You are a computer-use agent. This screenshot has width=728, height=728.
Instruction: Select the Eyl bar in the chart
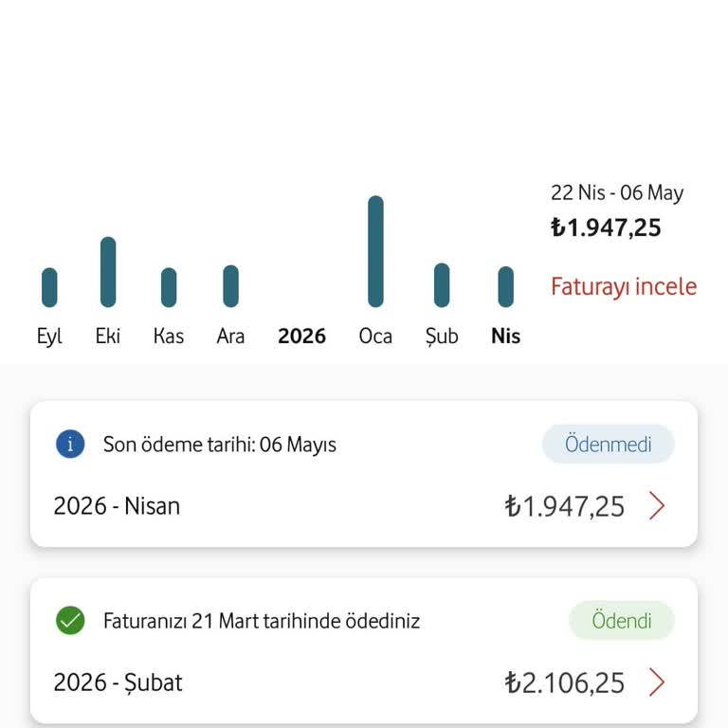(x=49, y=287)
